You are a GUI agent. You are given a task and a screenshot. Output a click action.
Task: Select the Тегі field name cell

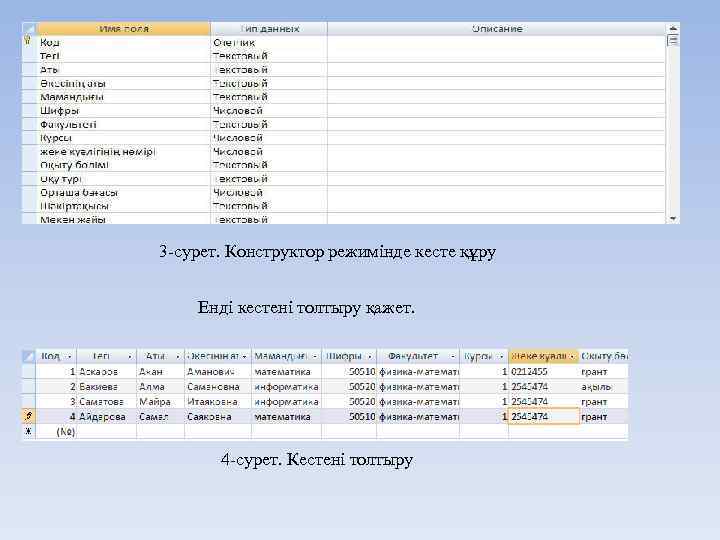click(x=124, y=56)
